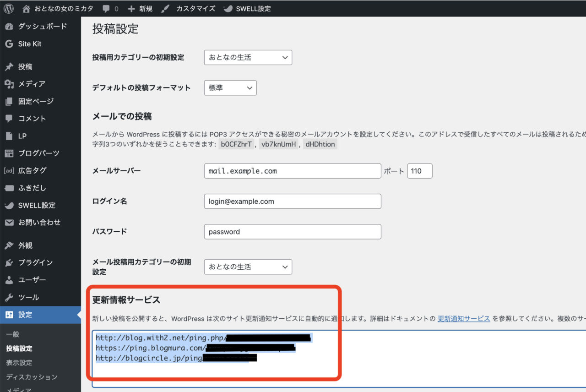The width and height of the screenshot is (586, 392).
Task: Open SWELL設定 in the admin bar
Action: pos(253,9)
